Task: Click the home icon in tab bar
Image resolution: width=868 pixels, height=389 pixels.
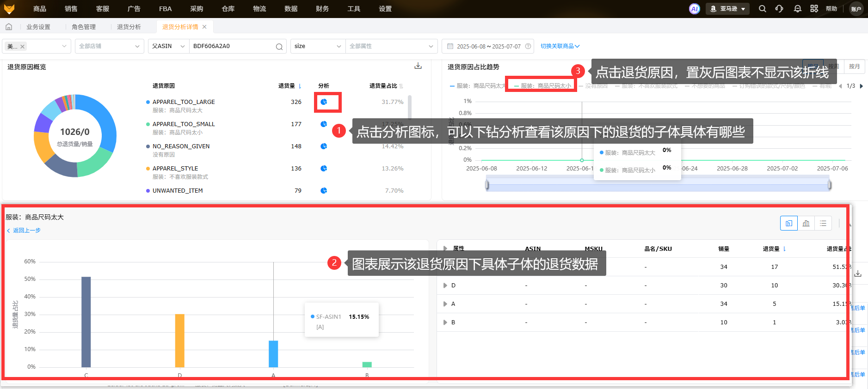Action: [9, 27]
